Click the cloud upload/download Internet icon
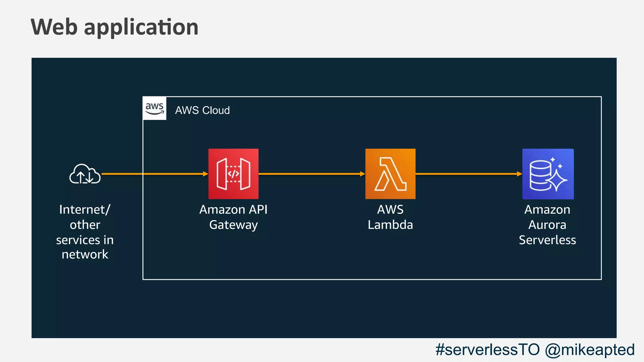 click(x=85, y=174)
